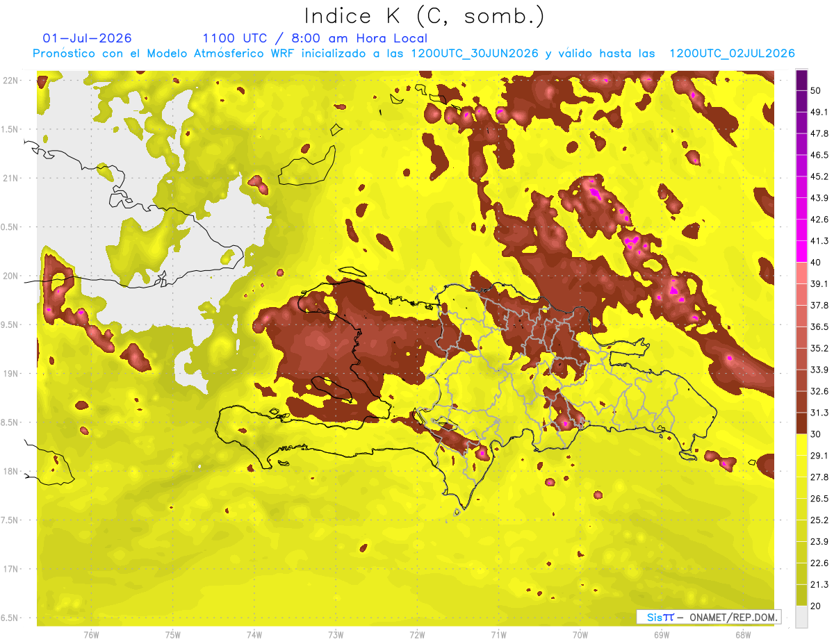This screenshot has width=834, height=644.
Task: Click the "20N" latitude axis label
Action: 12,276
